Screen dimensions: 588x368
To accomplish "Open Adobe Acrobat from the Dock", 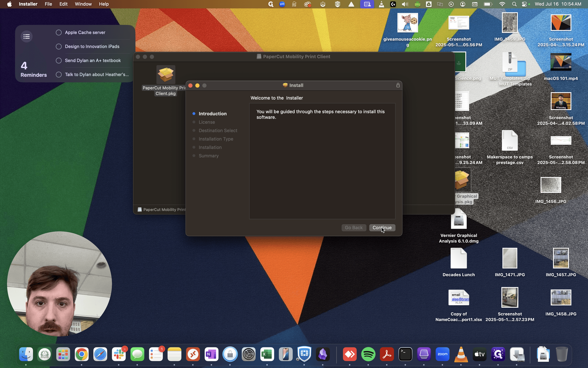I will coord(387,354).
